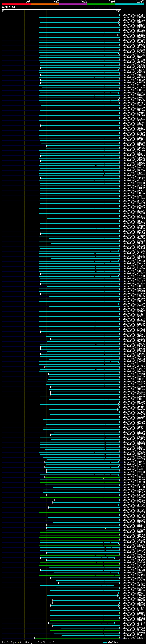Open hit UniRef100_Q9LEB1
This screenshot has height=644, width=146.
pyautogui.click(x=134, y=35)
